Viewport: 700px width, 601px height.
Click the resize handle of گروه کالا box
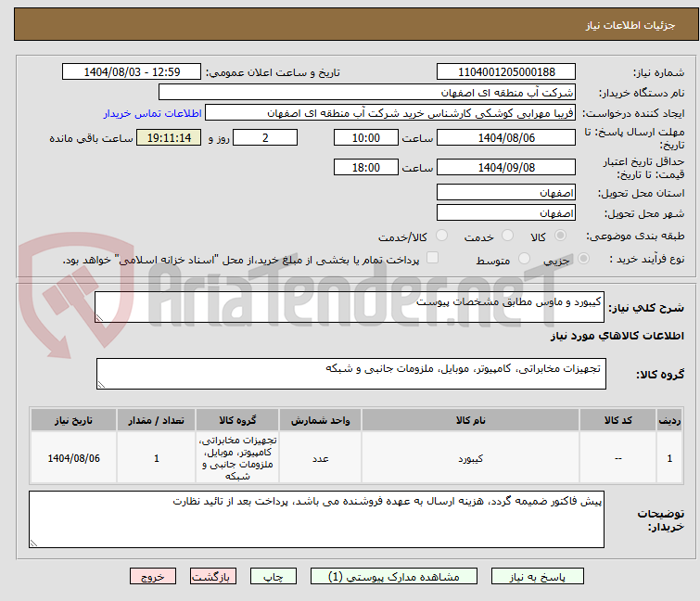click(x=101, y=385)
